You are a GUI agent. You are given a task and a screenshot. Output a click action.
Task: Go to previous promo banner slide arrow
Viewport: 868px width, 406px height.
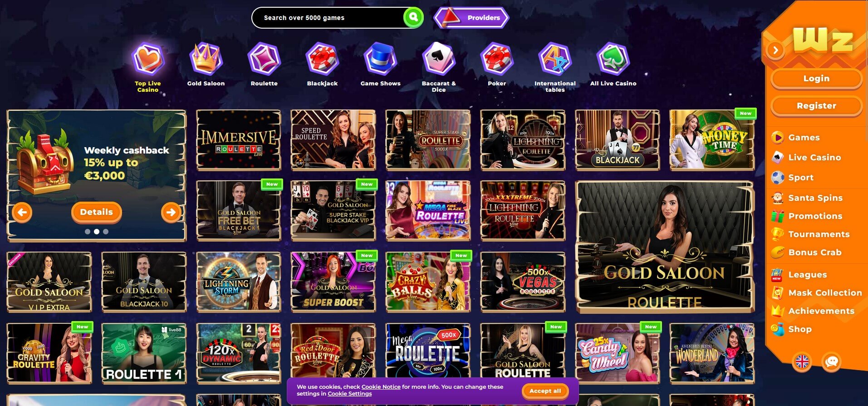coord(22,212)
